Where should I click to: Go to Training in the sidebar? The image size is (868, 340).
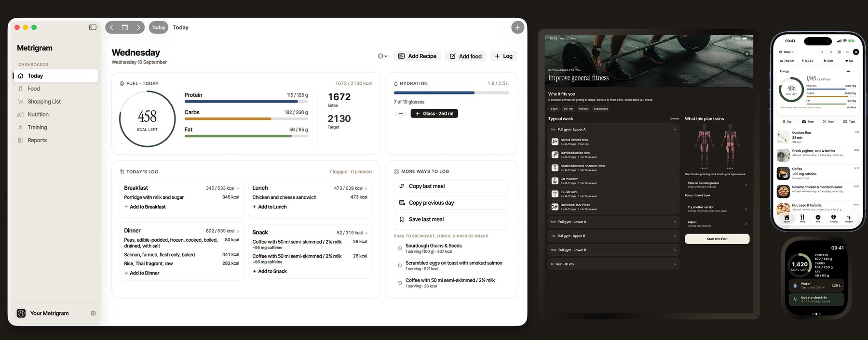click(x=55, y=128)
